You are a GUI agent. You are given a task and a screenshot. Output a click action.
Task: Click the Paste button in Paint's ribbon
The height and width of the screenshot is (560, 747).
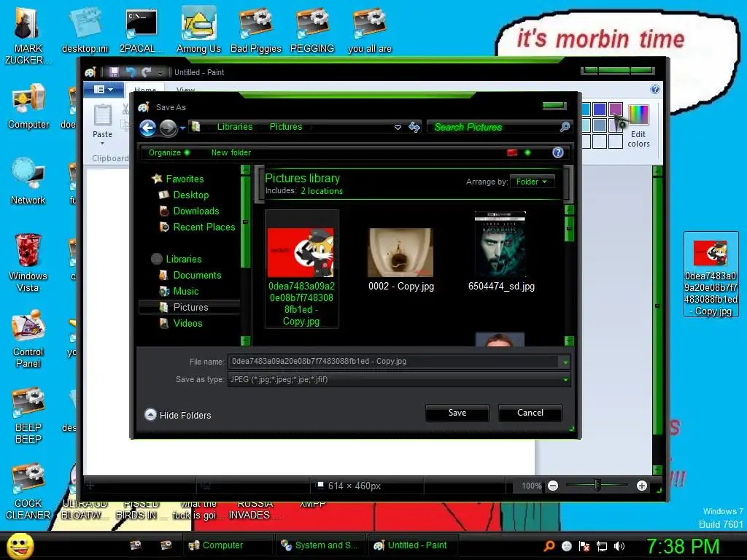click(x=102, y=124)
